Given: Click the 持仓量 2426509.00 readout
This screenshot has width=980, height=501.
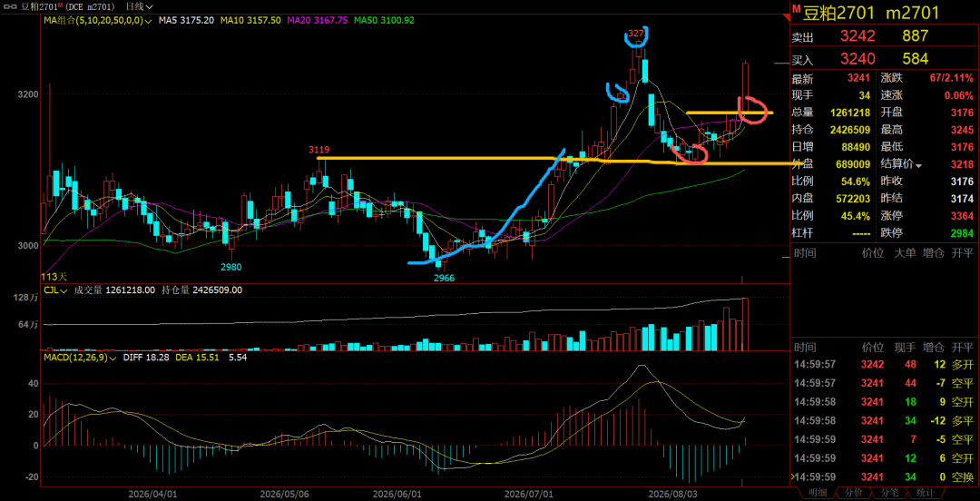Looking at the screenshot, I should click(201, 290).
